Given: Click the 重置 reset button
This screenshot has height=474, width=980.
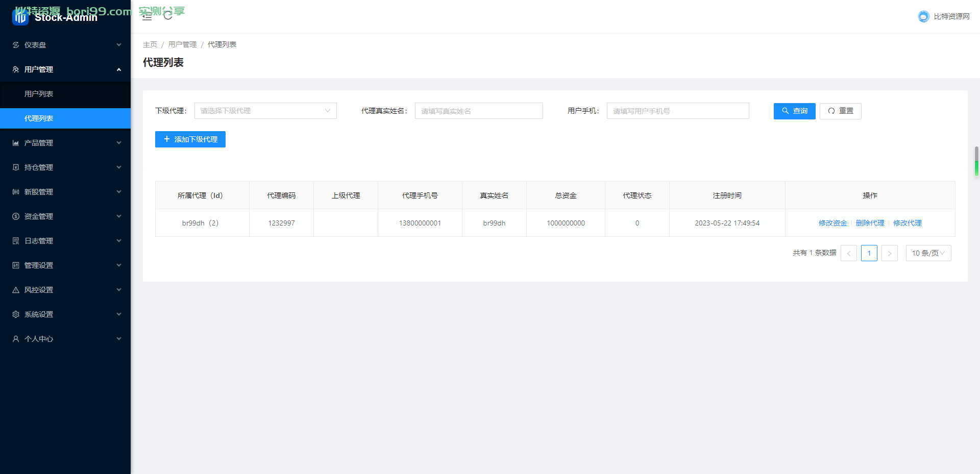Looking at the screenshot, I should point(841,111).
